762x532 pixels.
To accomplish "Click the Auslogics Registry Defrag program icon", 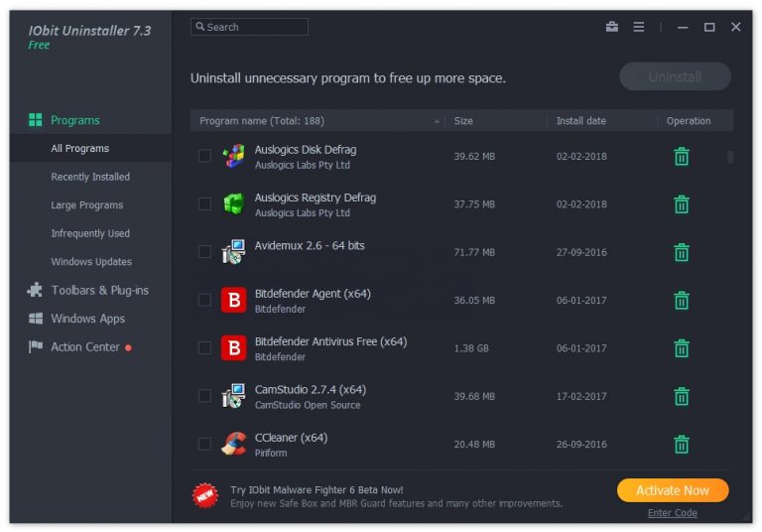I will point(234,203).
